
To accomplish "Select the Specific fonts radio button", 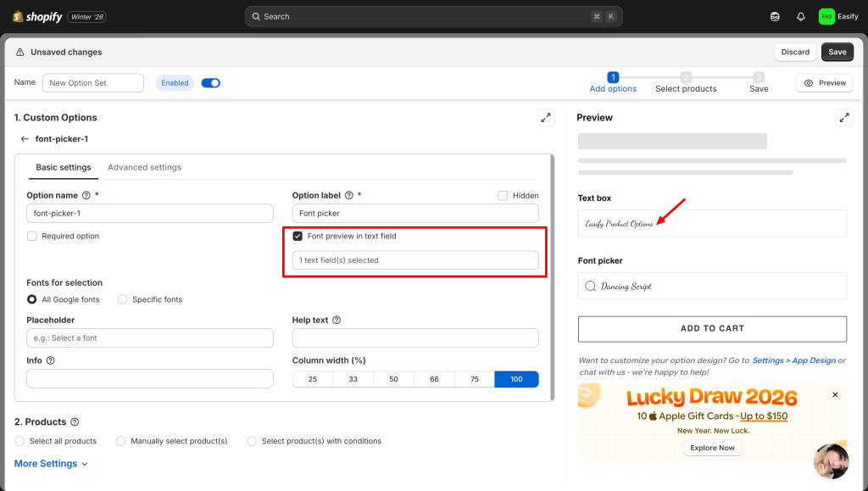I will [x=123, y=299].
